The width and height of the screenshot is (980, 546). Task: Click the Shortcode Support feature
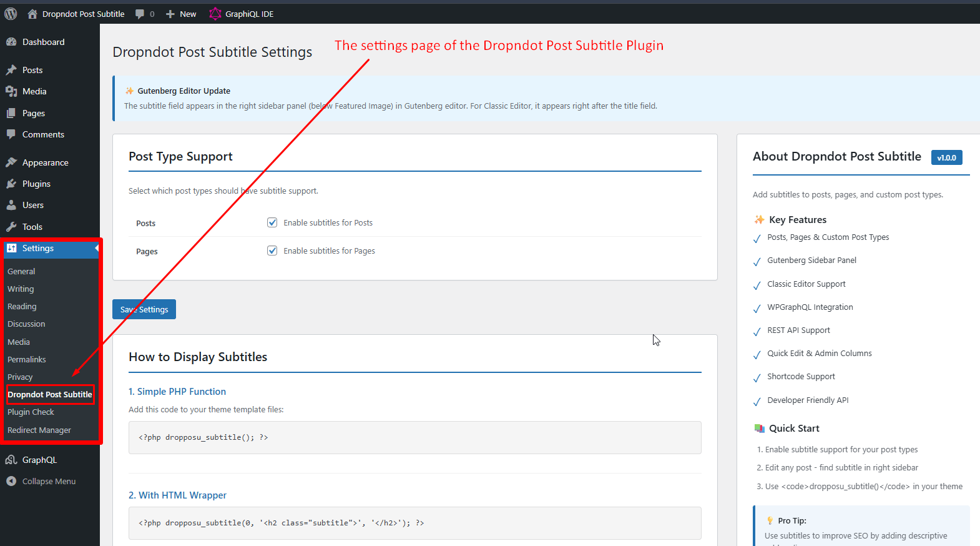tap(801, 377)
